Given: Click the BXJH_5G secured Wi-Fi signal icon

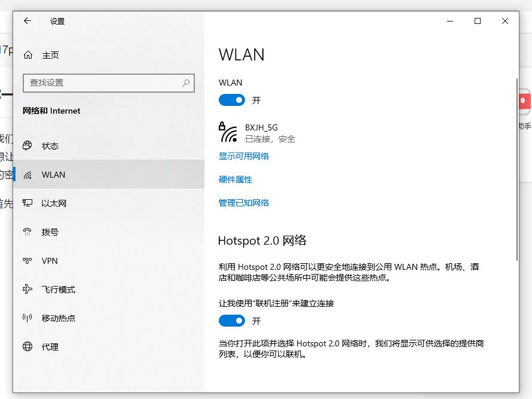Looking at the screenshot, I should (227, 132).
